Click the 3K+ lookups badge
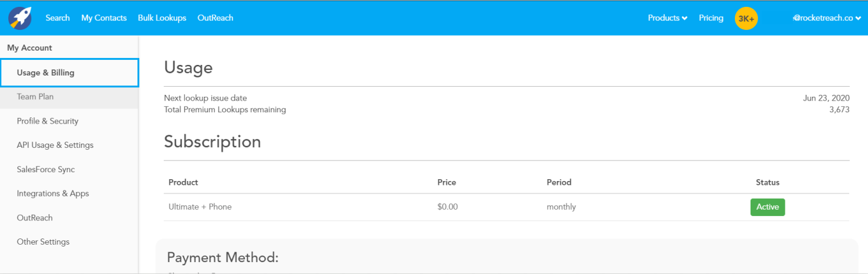This screenshot has height=274, width=868. tap(746, 18)
